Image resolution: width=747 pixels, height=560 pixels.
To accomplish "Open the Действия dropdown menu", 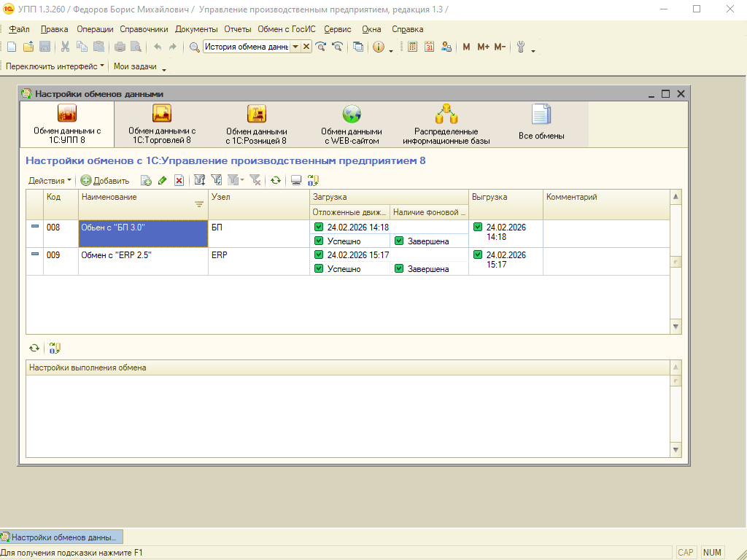I will 50,181.
